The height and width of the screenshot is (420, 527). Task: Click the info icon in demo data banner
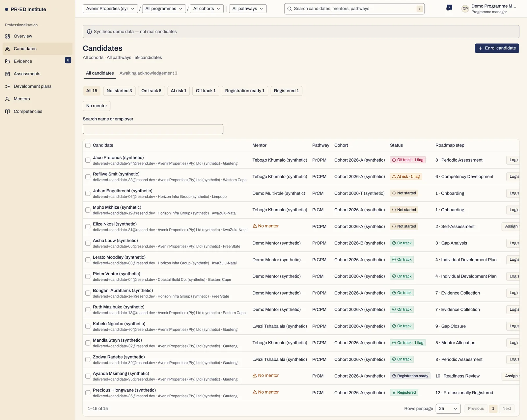click(x=89, y=32)
